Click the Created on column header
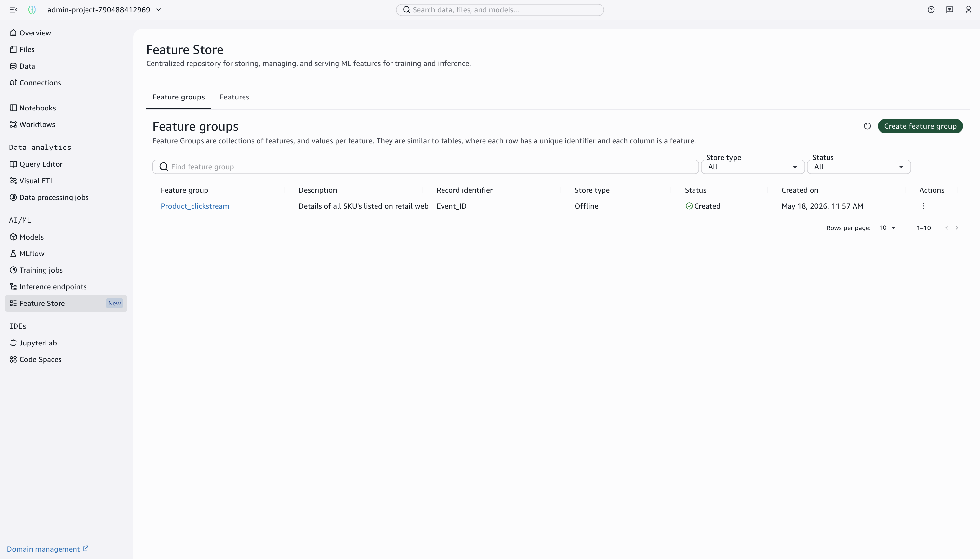The width and height of the screenshot is (980, 559). pos(800,190)
